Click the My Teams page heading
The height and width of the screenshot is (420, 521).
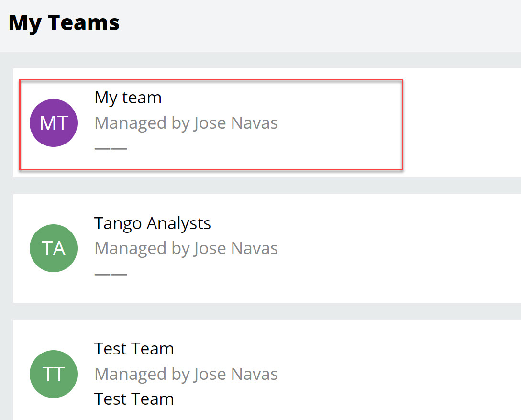pos(64,23)
